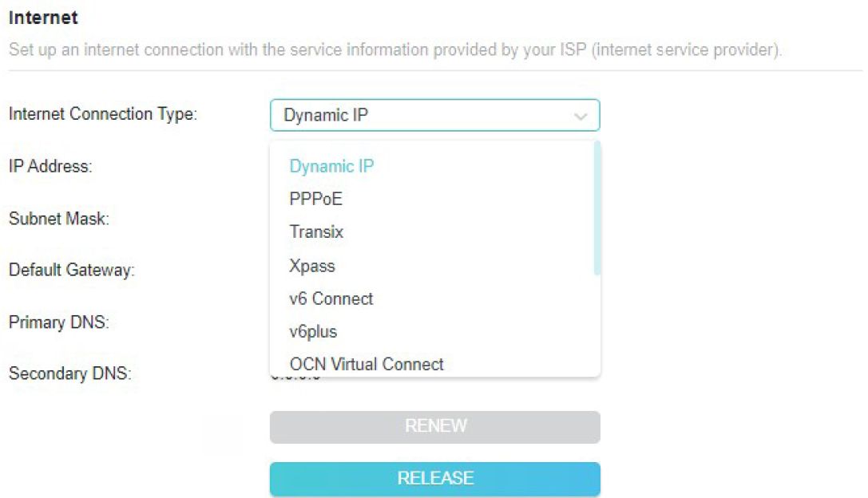Choose Transix as connection type
Screen dimensions: 868x498
point(316,231)
